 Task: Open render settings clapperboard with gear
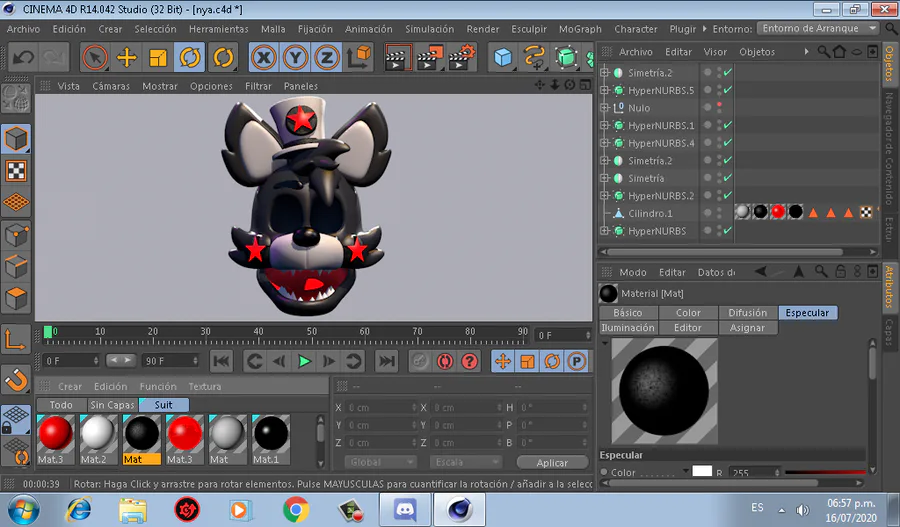pyautogui.click(x=462, y=57)
